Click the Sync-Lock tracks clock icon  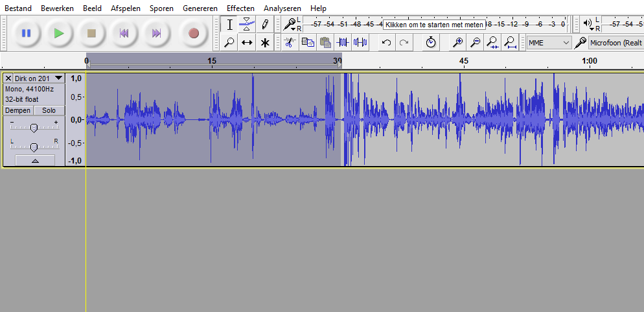point(430,42)
